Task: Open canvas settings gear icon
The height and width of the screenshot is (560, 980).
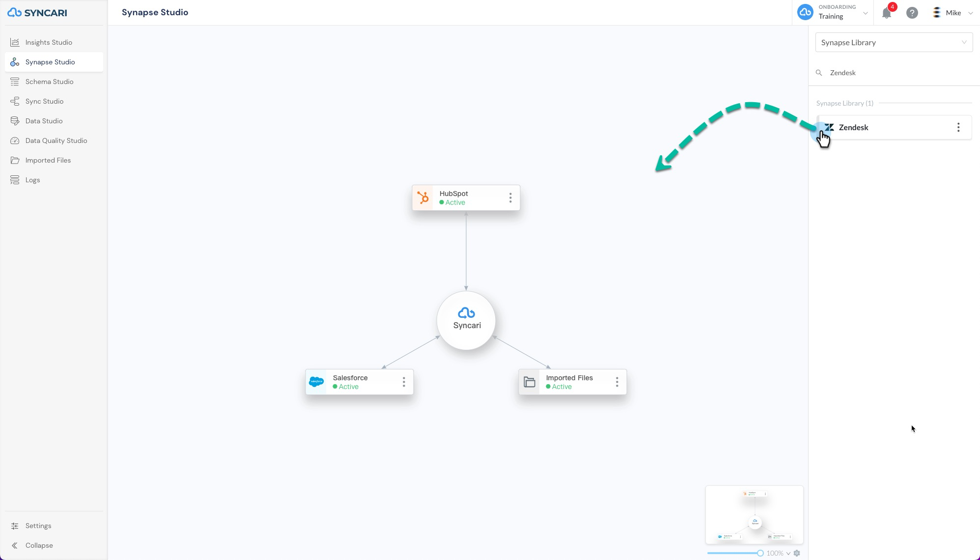Action: coord(797,553)
